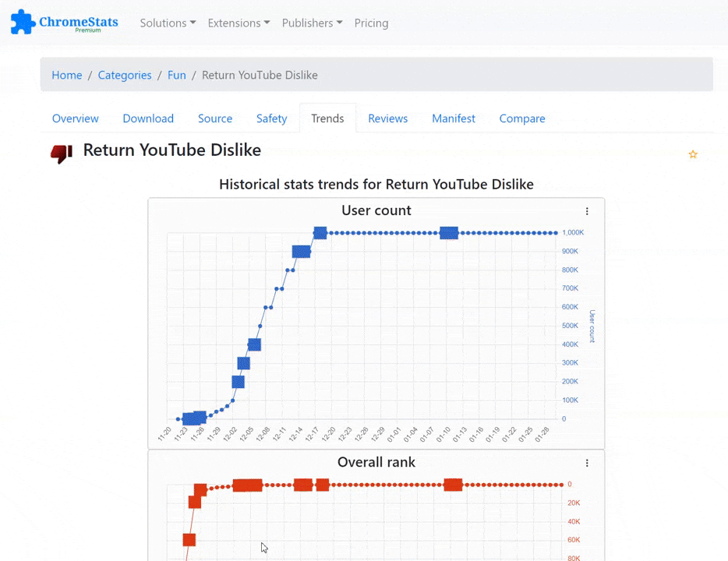The height and width of the screenshot is (561, 728).
Task: Click the '01-28' date axis label
Action: pyautogui.click(x=542, y=435)
